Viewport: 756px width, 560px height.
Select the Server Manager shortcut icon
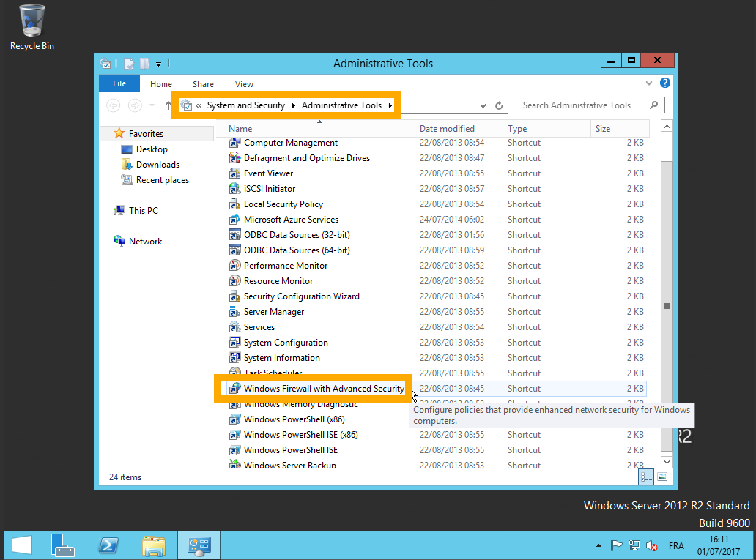tap(235, 312)
